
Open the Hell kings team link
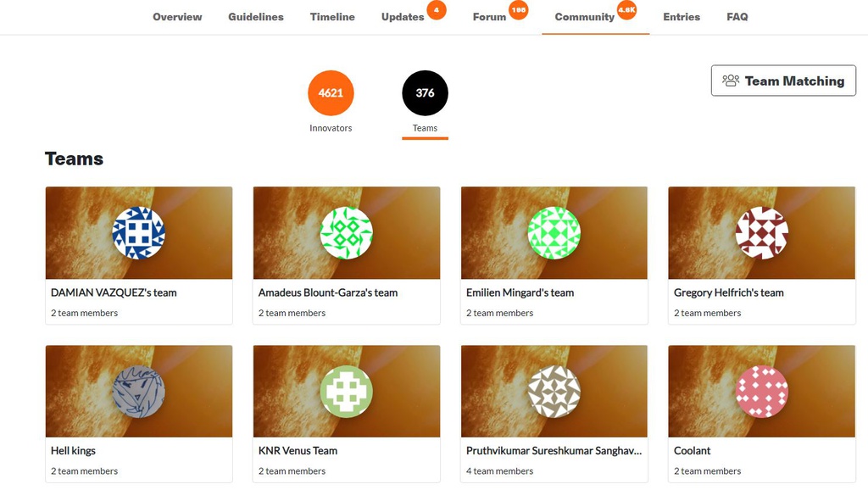click(x=73, y=451)
